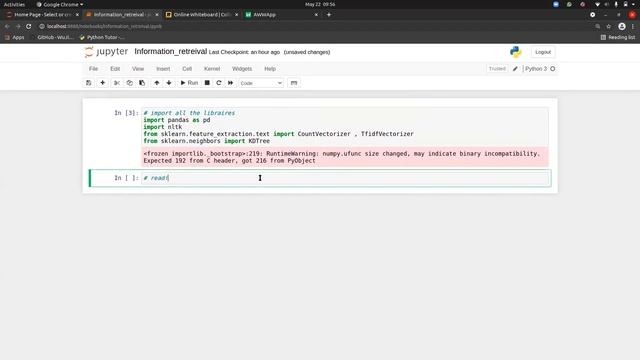Close the Information_retreival browser tab
Screen dimensions: 640x360
pyautogui.click(x=157, y=15)
